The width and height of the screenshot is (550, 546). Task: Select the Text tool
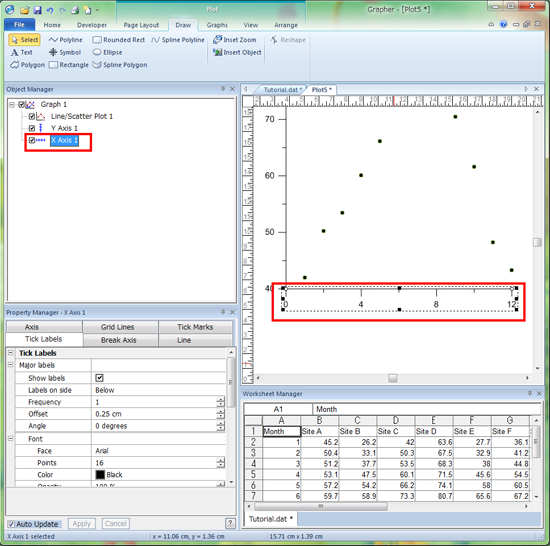pos(22,53)
